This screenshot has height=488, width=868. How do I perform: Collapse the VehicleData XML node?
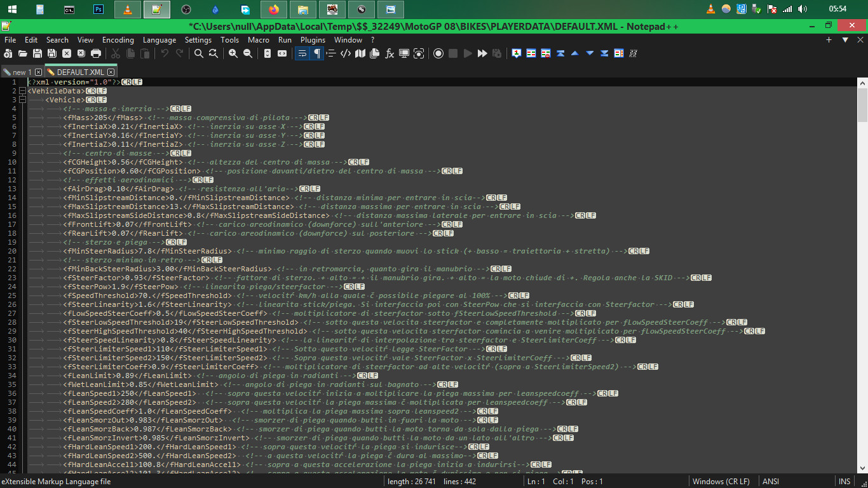[x=21, y=90]
